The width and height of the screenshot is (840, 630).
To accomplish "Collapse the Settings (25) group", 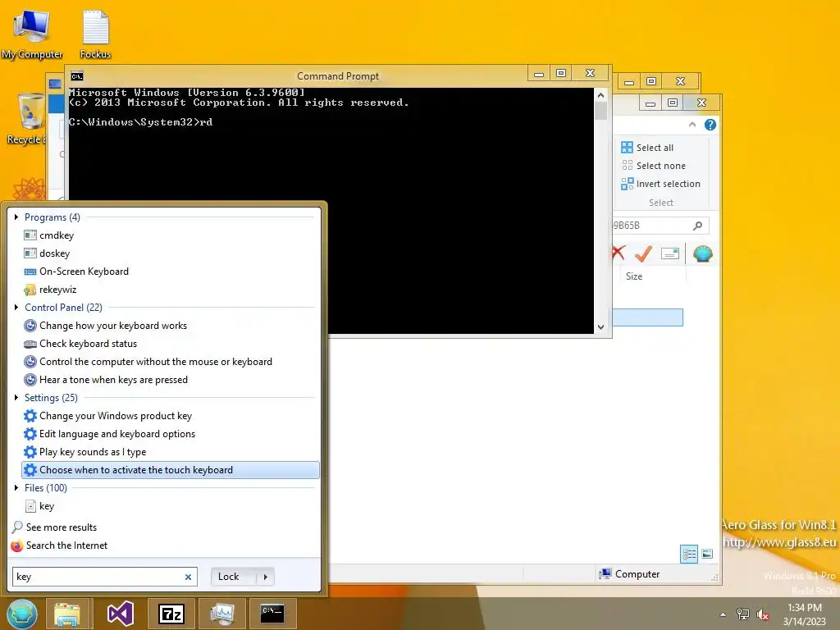I will pyautogui.click(x=16, y=398).
